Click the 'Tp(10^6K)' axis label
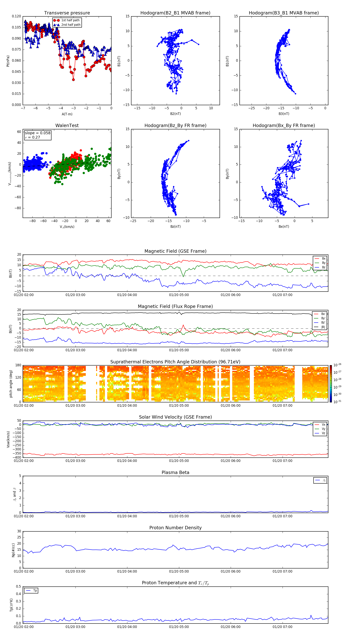351x644 pixels. (11, 605)
